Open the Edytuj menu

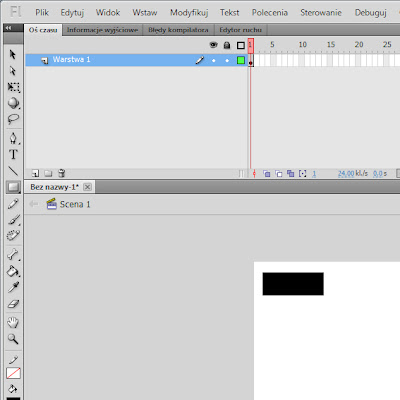72,13
